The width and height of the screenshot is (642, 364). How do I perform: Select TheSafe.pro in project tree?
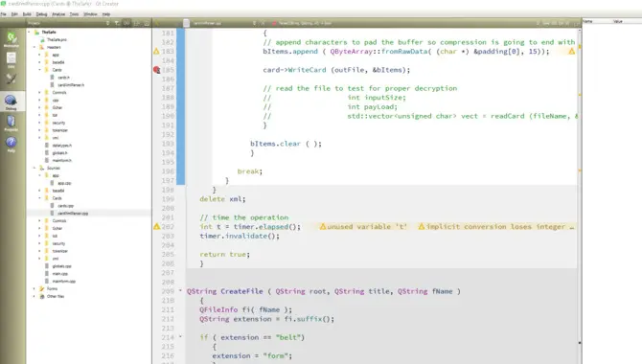(x=57, y=39)
